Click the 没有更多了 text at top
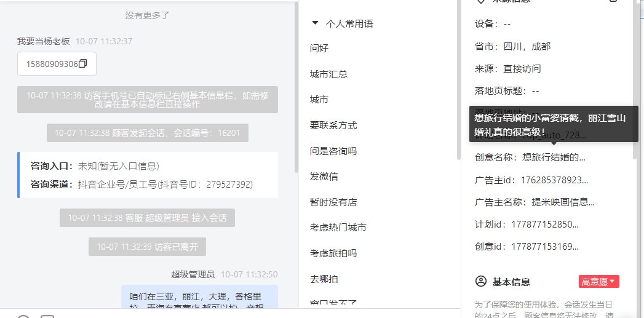 tap(148, 15)
